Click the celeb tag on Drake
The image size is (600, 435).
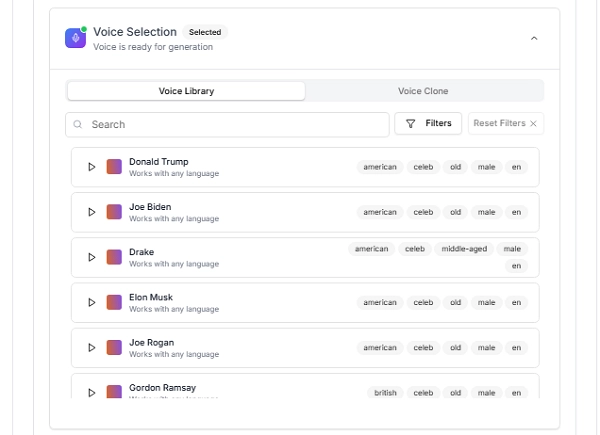coord(415,249)
